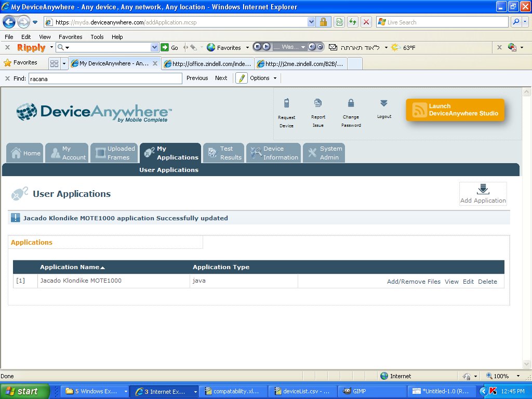The height and width of the screenshot is (399, 532).
Task: Toggle the Find highlight pencil button
Action: click(x=241, y=78)
